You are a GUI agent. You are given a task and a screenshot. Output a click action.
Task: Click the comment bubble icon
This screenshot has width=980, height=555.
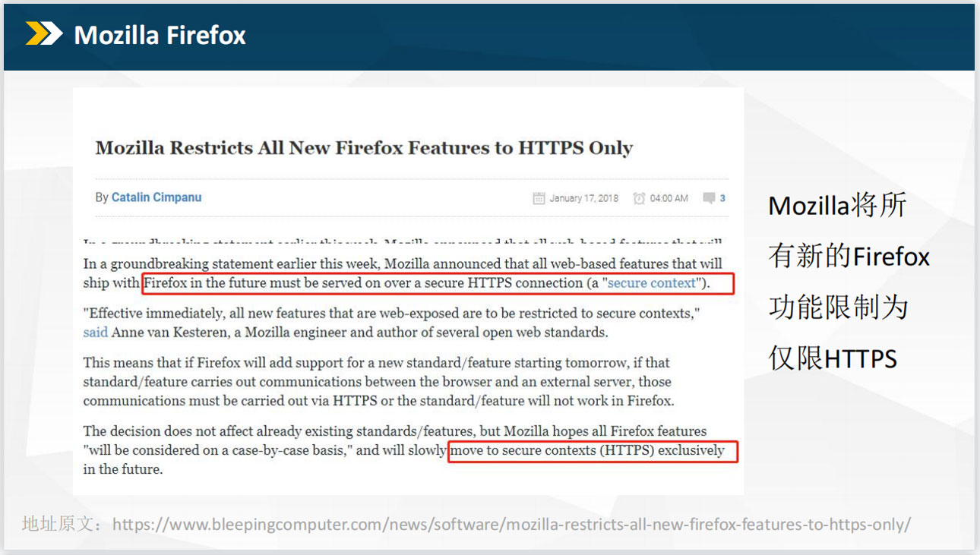[709, 198]
